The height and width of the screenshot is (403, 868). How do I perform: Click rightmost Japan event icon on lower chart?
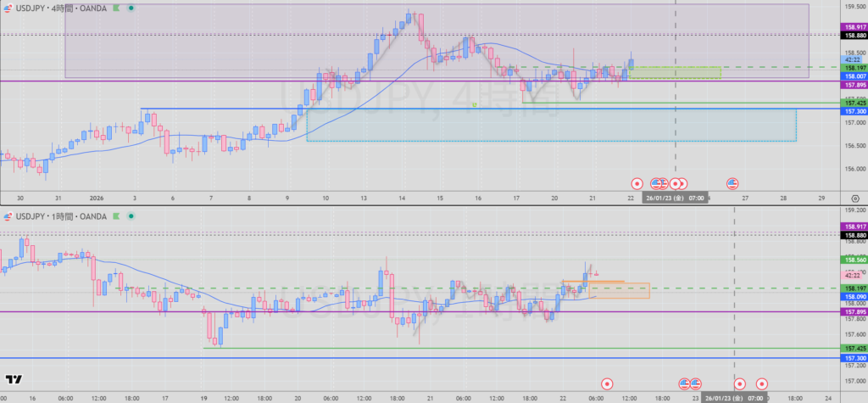click(x=761, y=383)
